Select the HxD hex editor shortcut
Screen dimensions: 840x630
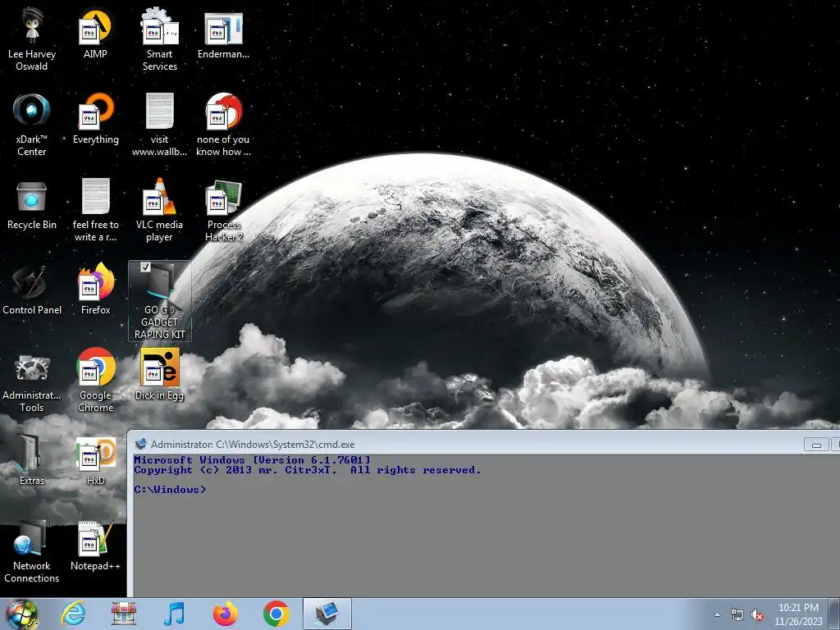tap(95, 461)
